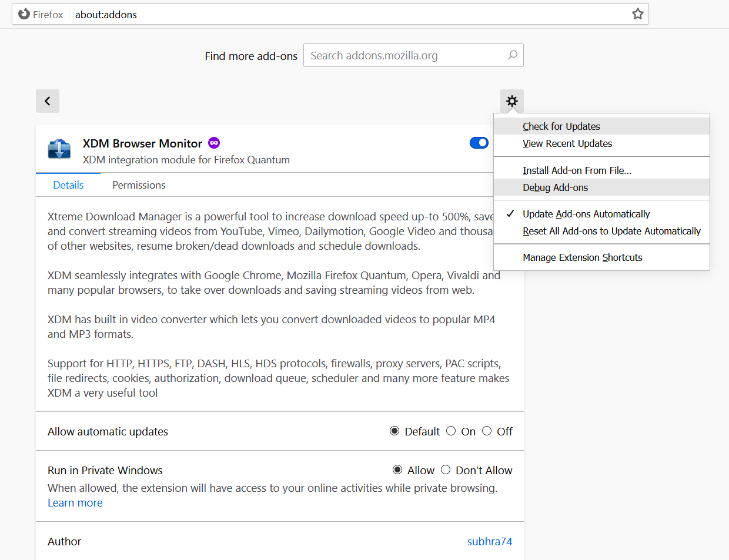Click the search magnifier icon
The width and height of the screenshot is (729, 560).
(511, 55)
